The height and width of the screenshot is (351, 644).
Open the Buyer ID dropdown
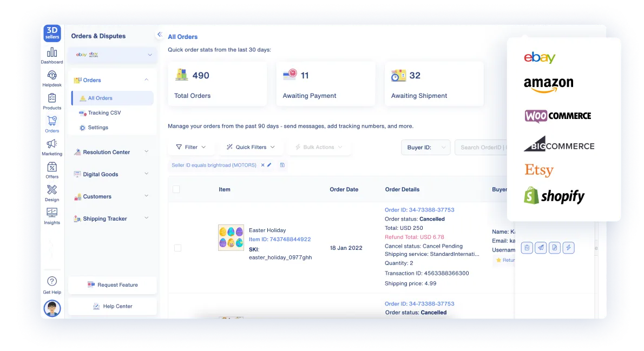425,148
